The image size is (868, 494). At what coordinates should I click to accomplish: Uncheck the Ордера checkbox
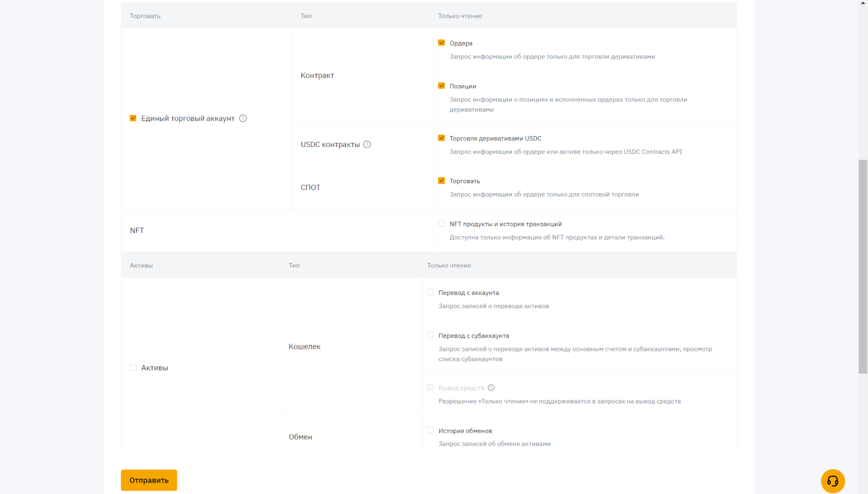coord(442,43)
